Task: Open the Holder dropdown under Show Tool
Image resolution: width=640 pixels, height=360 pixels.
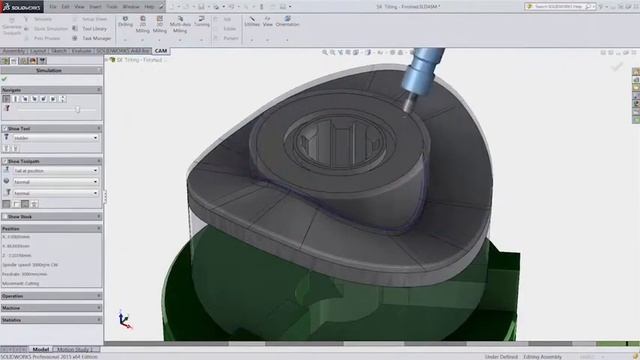Action: [56, 138]
